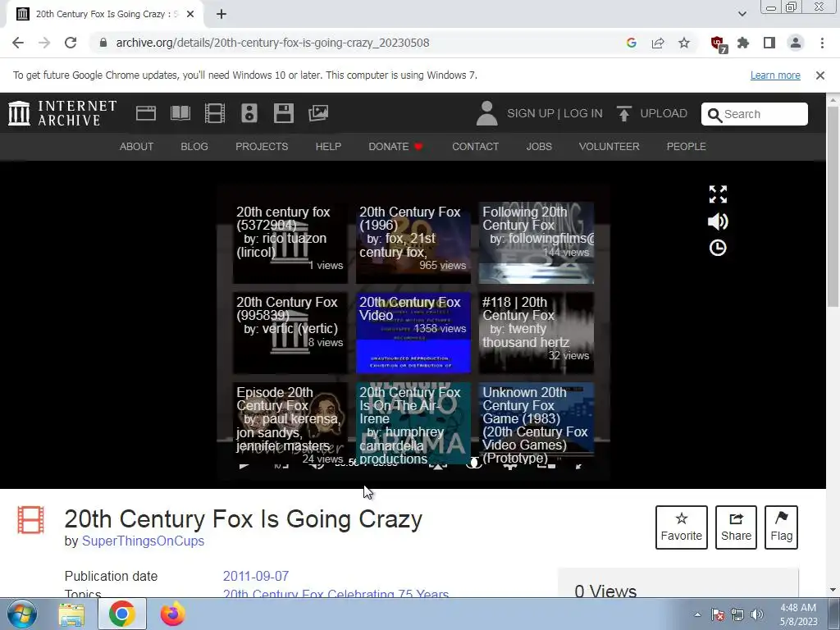Close the 20th Century Fox Is Going Crazy tab

190,15
